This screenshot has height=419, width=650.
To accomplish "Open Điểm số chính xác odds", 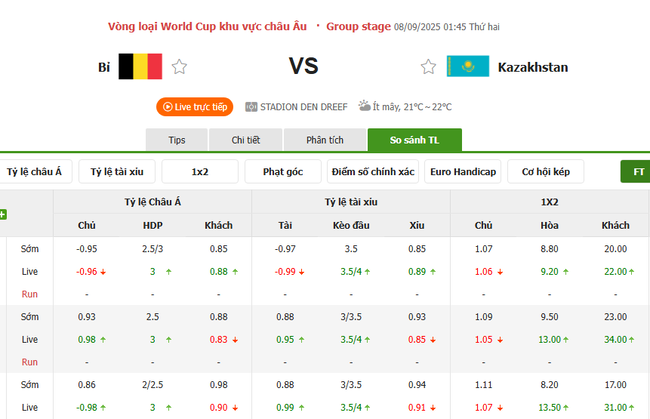I will (x=372, y=172).
